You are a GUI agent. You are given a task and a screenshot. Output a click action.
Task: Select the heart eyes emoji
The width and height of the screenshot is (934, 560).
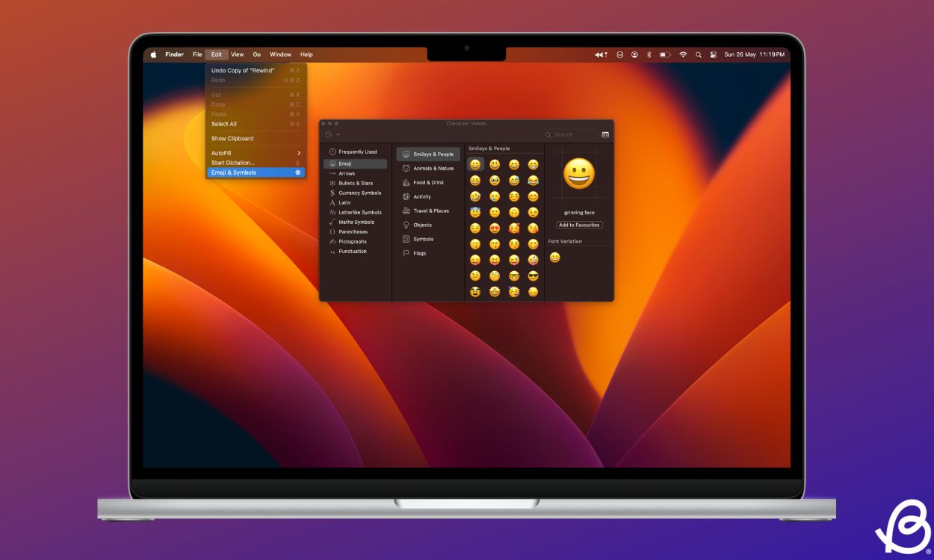click(x=494, y=228)
